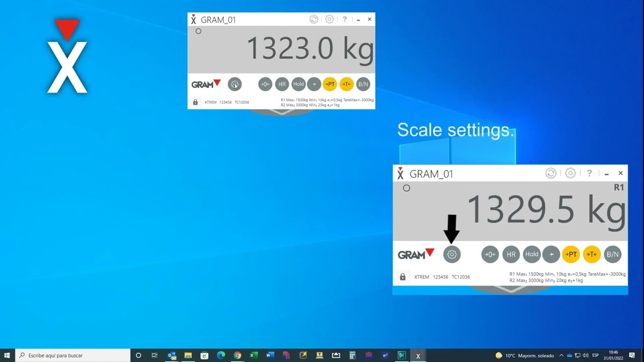Click stability circle indicator in small window
The height and width of the screenshot is (362, 644).
[198, 31]
